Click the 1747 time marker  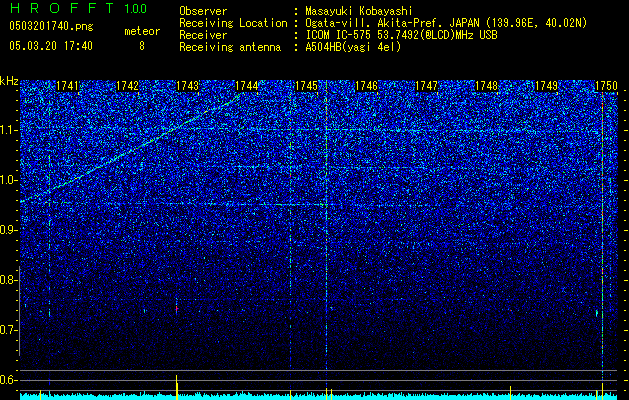[426, 86]
